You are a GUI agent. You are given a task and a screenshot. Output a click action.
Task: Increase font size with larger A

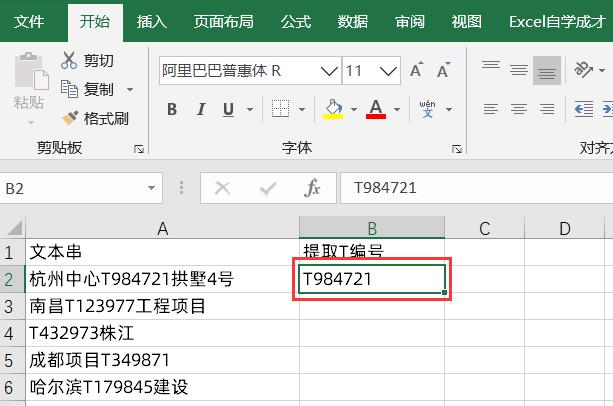coord(417,70)
